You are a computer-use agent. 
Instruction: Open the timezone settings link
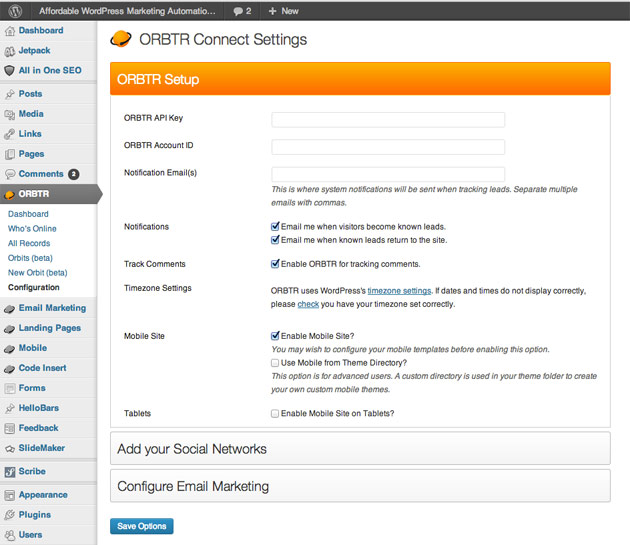pyautogui.click(x=399, y=290)
